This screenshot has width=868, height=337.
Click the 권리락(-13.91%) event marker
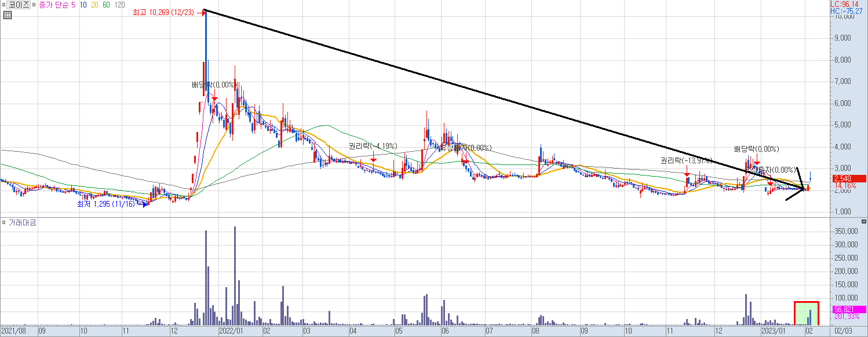pos(685,160)
